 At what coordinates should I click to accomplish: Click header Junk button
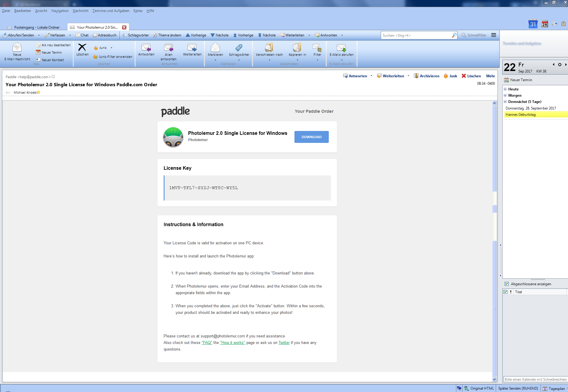(450, 76)
